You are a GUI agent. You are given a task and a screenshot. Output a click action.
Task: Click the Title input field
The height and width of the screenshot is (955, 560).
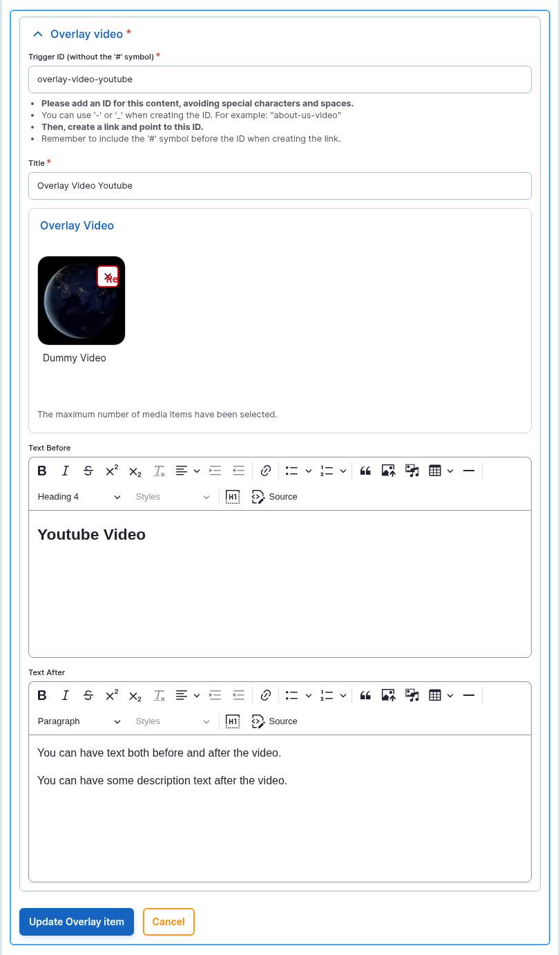[280, 186]
